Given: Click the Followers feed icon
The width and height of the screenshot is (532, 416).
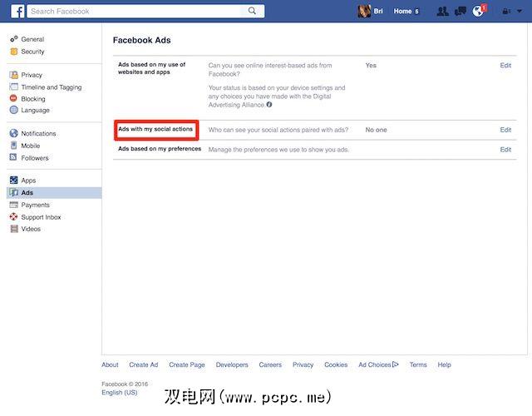Looking at the screenshot, I should [13, 157].
